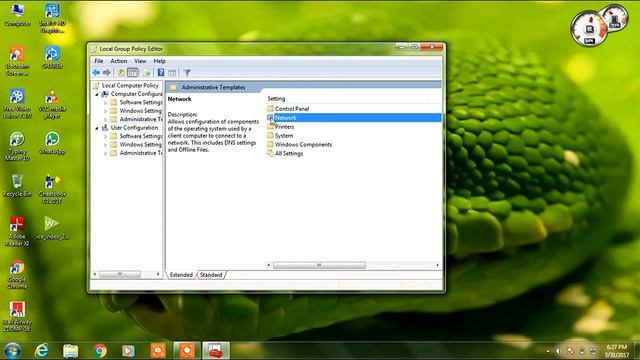Select the Computer Configuration tree item
Image resolution: width=640 pixels, height=360 pixels.
[136, 94]
